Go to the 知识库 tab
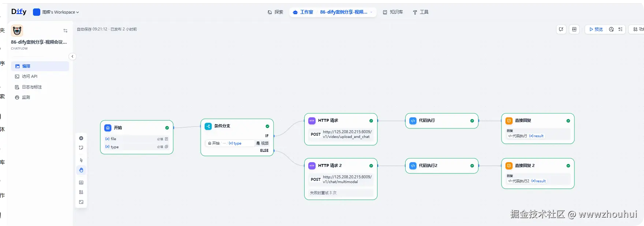Screen dimensions: 644x226 coord(393,12)
